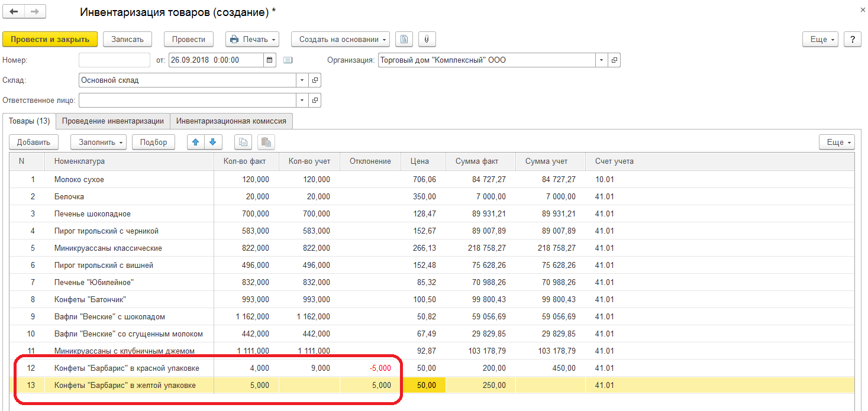Click the Добавить button to add a row
Image resolution: width=868 pixels, height=411 pixels.
[x=33, y=142]
